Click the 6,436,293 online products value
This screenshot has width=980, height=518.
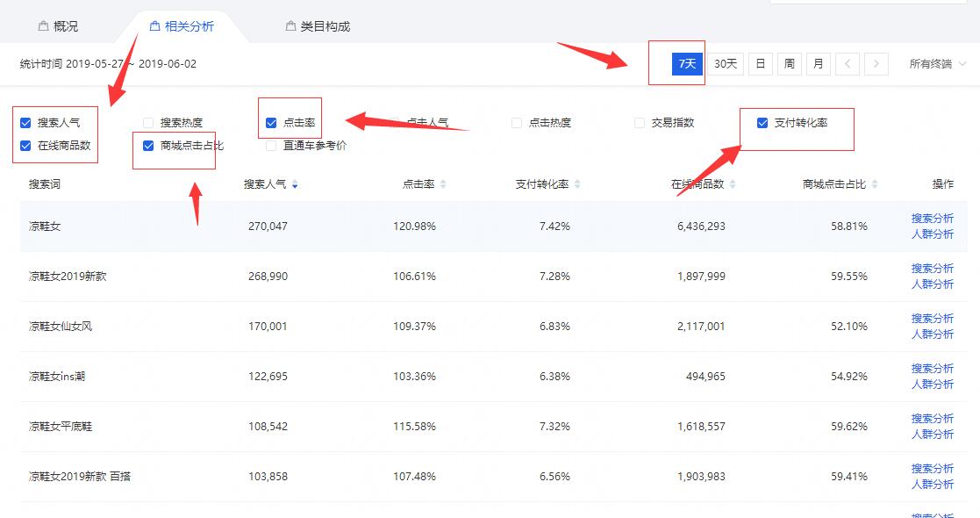(x=701, y=227)
